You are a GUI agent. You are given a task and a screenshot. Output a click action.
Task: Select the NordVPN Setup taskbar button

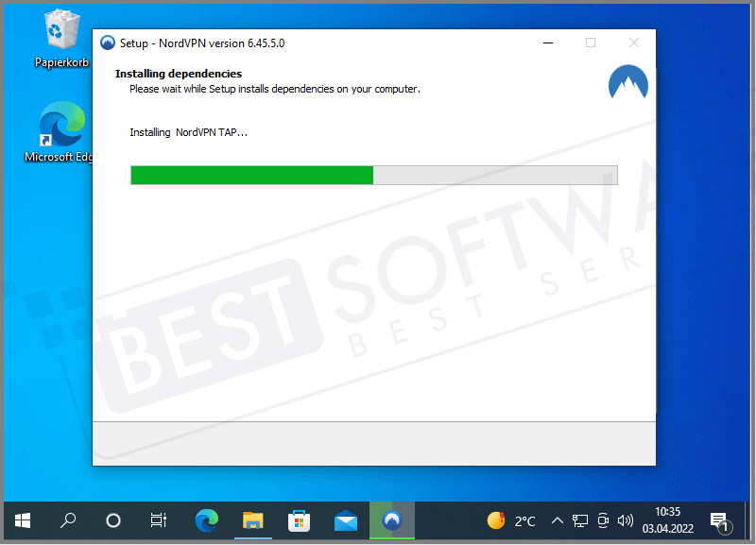[x=391, y=520]
